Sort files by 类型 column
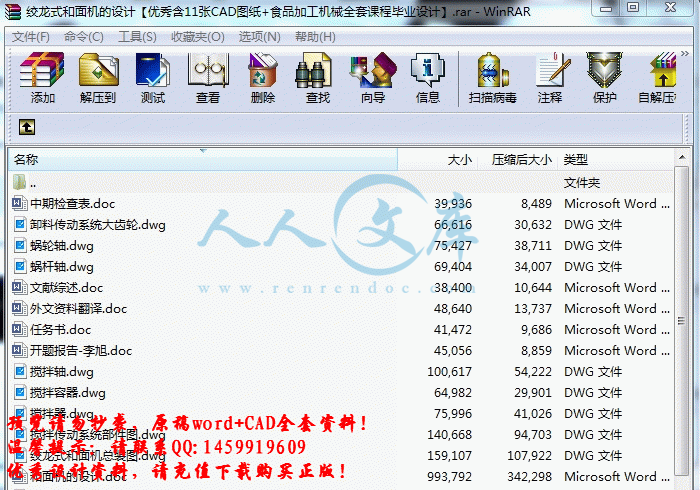 tap(615, 159)
